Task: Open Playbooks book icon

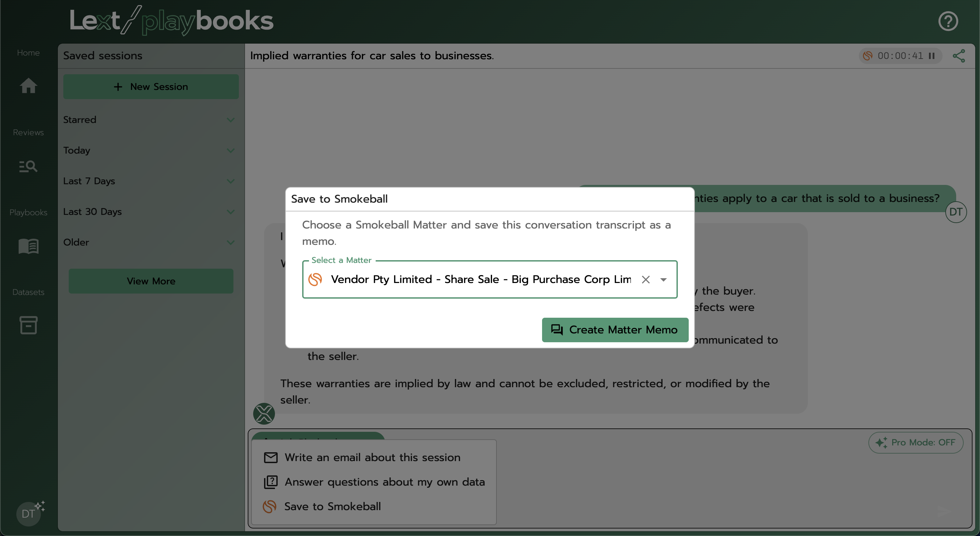Action: click(x=28, y=246)
